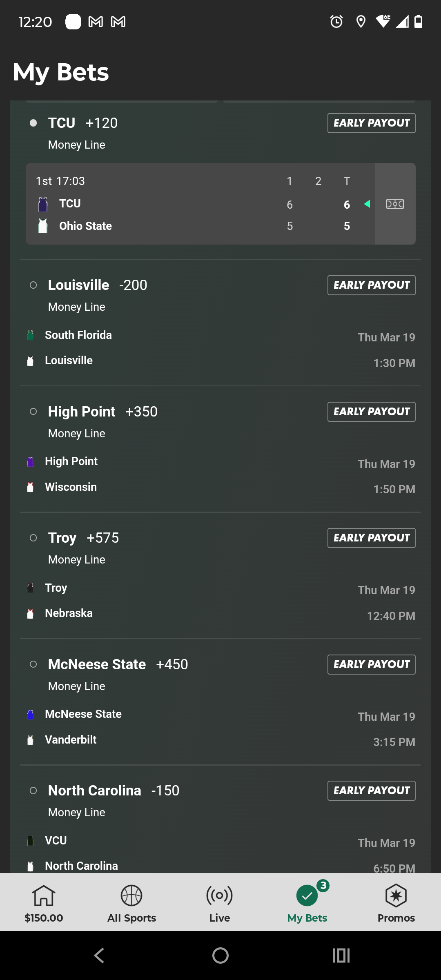Open the TCU vs Ohio State scoreboard
This screenshot has height=980, width=441.
point(200,204)
